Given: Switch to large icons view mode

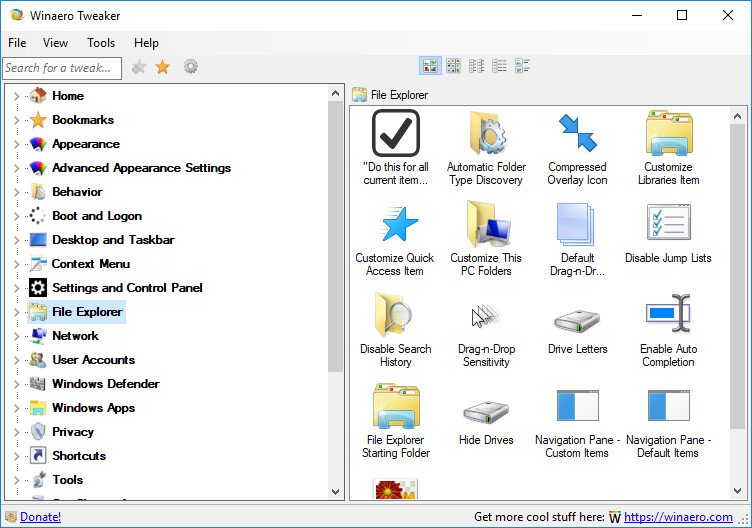Looking at the screenshot, I should 430,66.
